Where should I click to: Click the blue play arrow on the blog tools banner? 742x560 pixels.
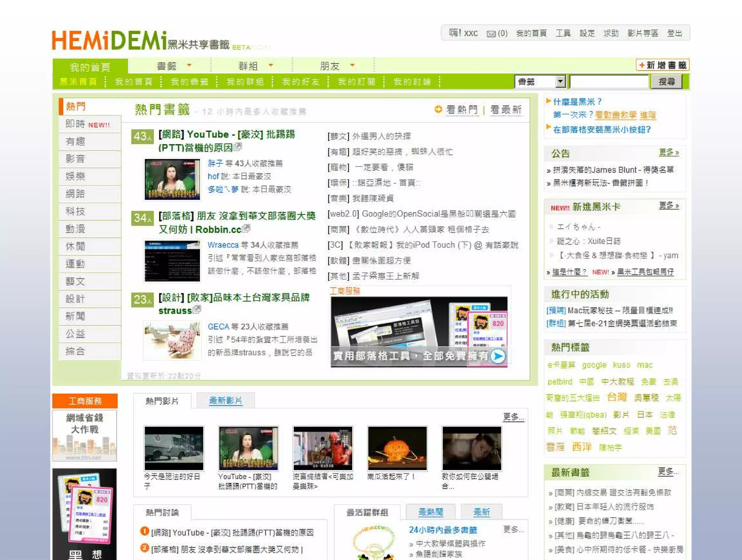coord(498,356)
